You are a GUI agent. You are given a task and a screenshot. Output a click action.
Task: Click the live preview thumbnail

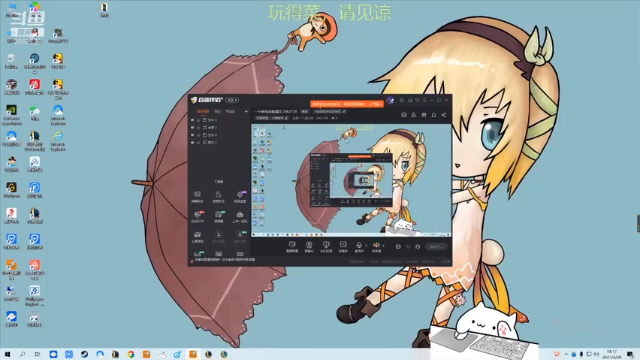(351, 180)
